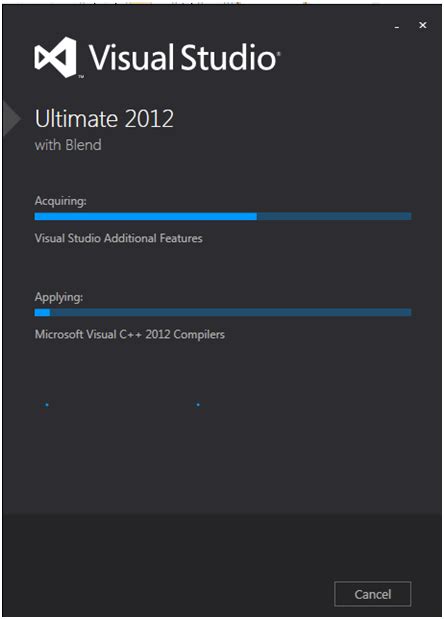Click the 'Applying:' label

coord(59,297)
